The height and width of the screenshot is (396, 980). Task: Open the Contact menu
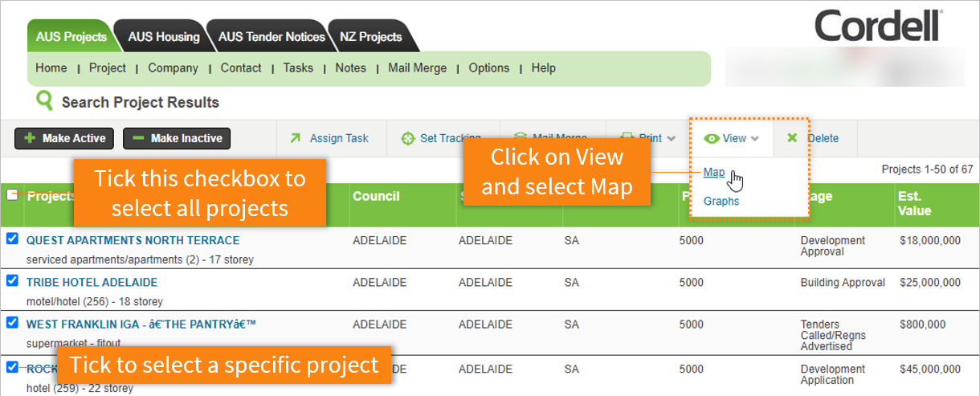point(241,68)
